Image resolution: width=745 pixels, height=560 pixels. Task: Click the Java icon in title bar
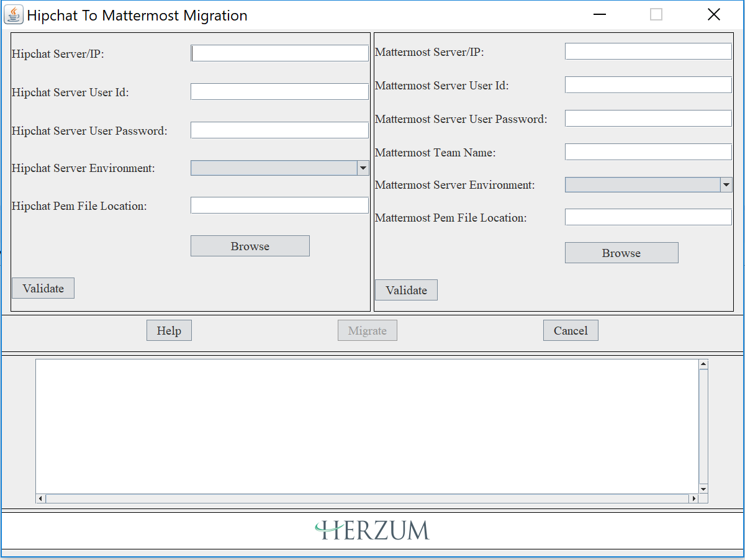tap(14, 14)
